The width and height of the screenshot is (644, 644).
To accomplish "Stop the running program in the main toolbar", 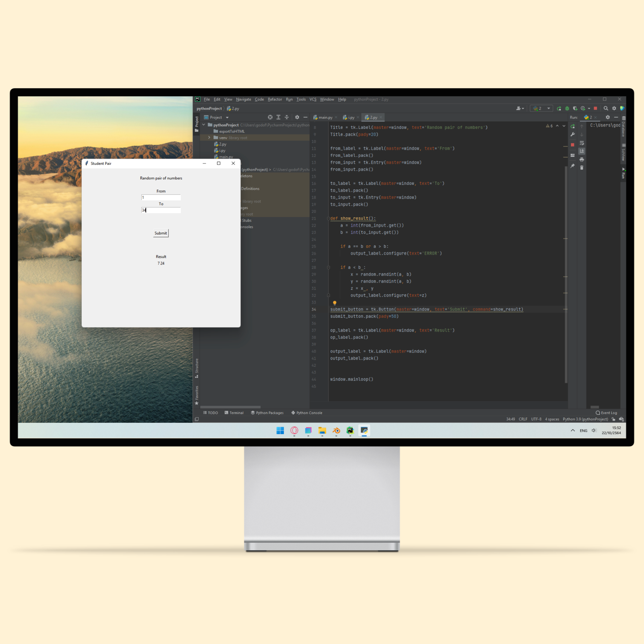I will (595, 108).
